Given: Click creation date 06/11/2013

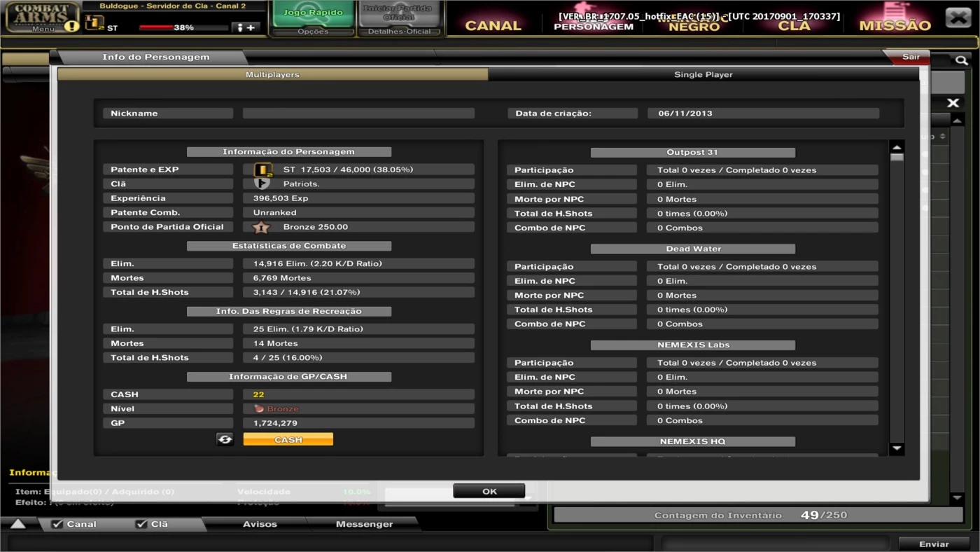Looking at the screenshot, I should click(x=764, y=113).
